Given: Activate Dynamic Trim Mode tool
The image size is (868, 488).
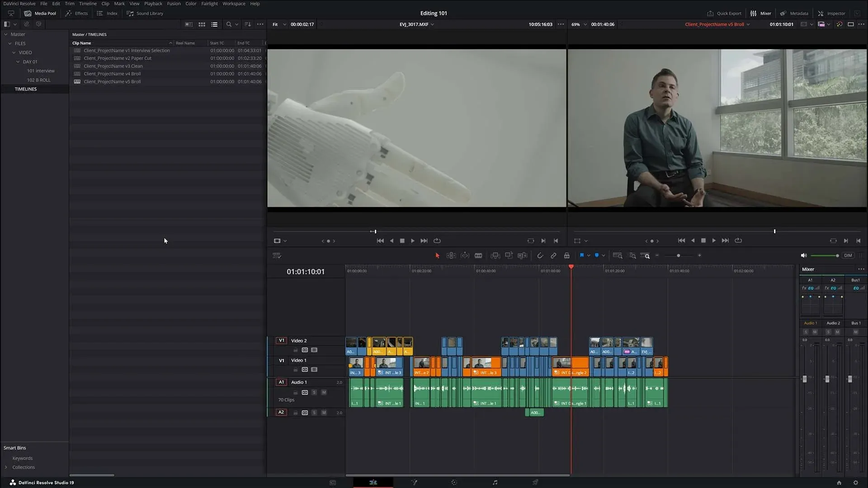Looking at the screenshot, I should point(465,256).
